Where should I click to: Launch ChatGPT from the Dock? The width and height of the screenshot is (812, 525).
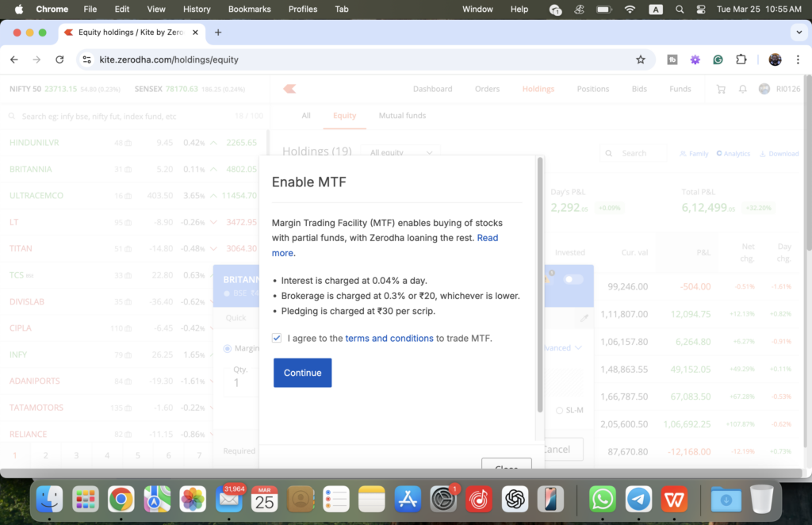[x=515, y=499]
